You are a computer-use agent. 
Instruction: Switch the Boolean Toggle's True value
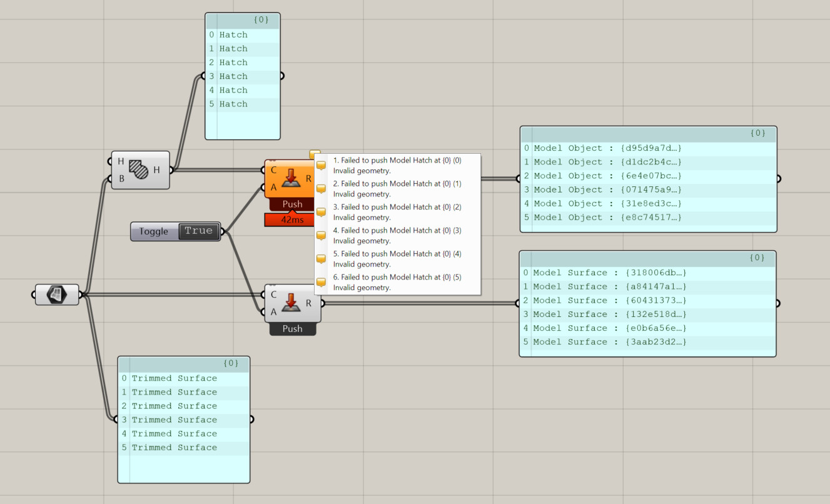pos(199,231)
